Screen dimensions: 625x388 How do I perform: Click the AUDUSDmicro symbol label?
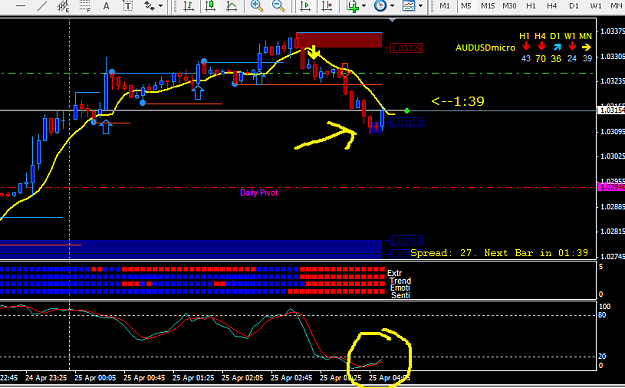(485, 48)
